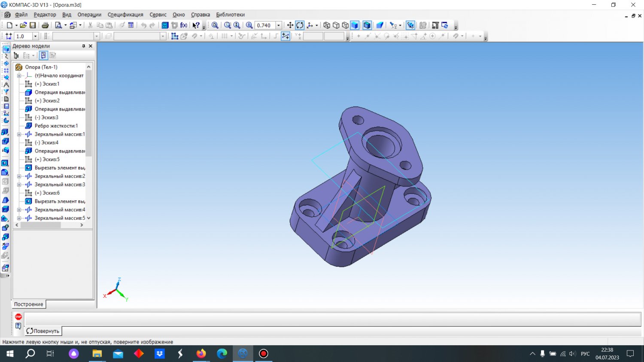644x362 pixels.
Task: Open Microsoft Edge from the taskbar
Action: coord(222,354)
